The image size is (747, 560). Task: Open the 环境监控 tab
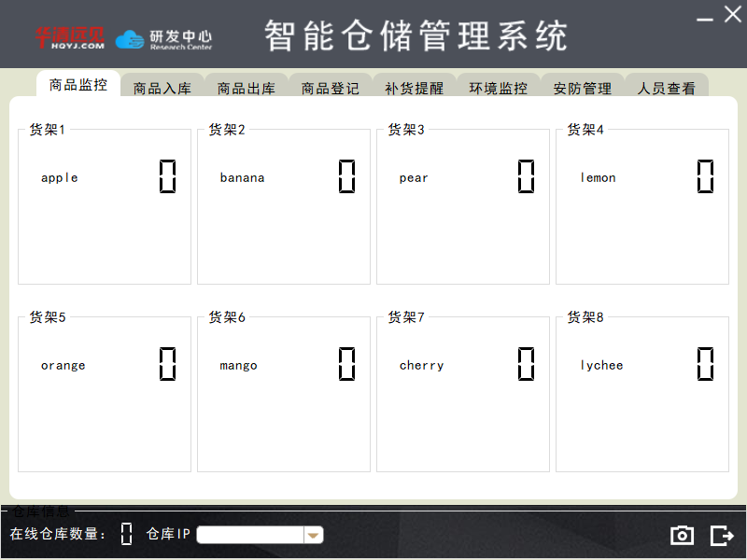(499, 89)
